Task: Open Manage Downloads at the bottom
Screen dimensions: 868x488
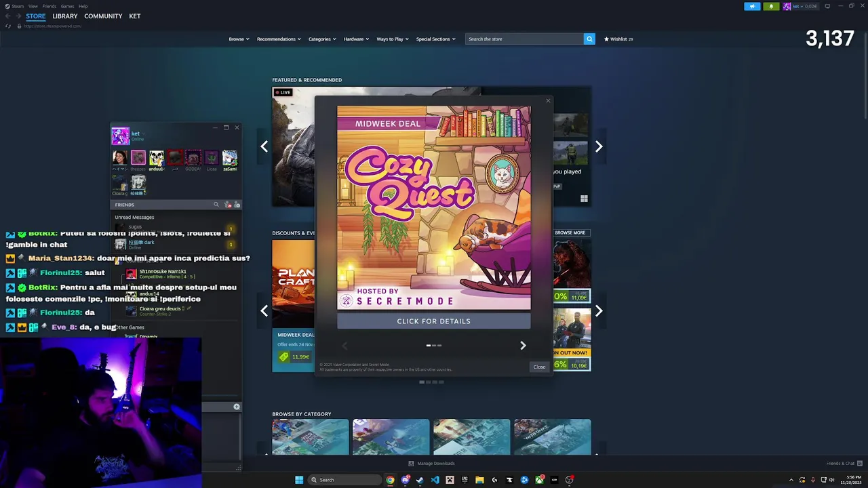Action: click(x=431, y=464)
